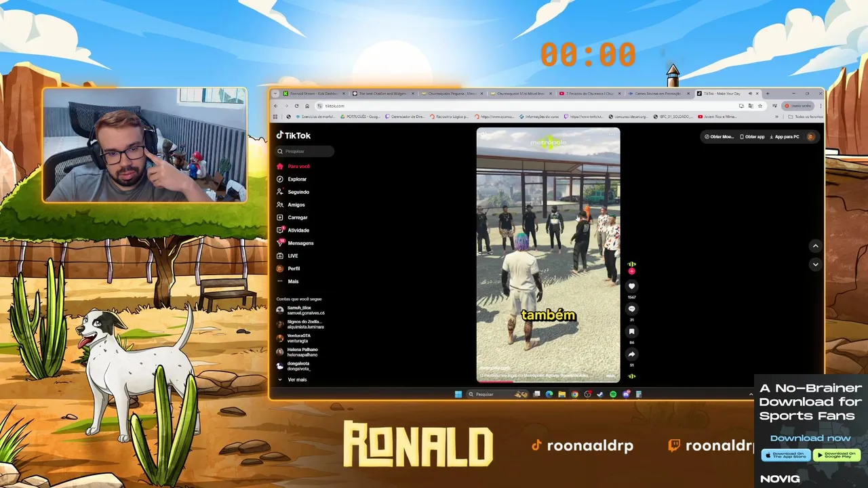868x488 pixels.
Task: Click Download now in the sports ad
Action: pos(810,438)
